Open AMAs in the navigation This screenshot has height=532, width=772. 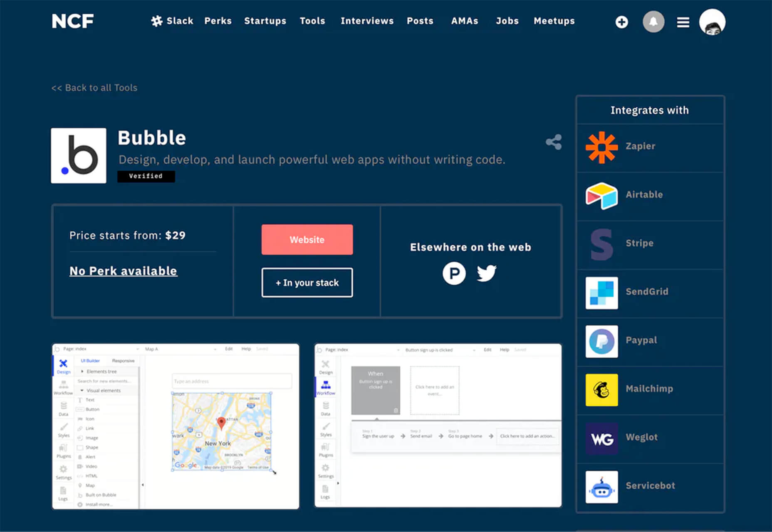[x=465, y=21]
